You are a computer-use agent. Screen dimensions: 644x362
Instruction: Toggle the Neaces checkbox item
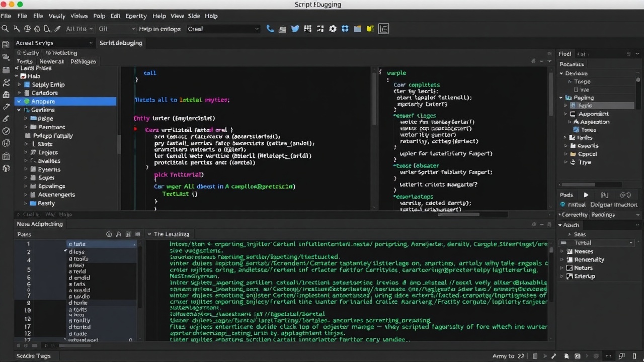click(570, 251)
